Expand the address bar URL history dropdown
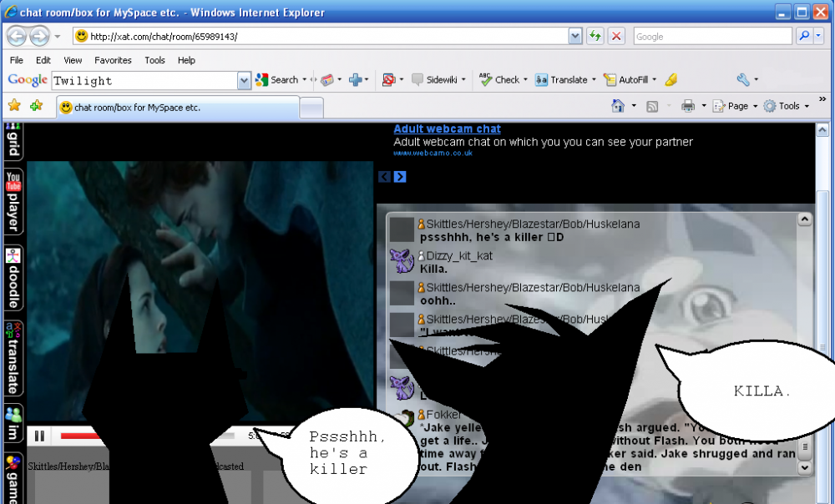 [575, 36]
